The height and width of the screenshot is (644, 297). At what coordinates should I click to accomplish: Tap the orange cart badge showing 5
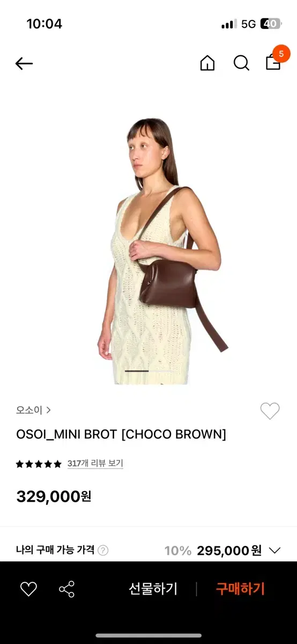tap(281, 54)
